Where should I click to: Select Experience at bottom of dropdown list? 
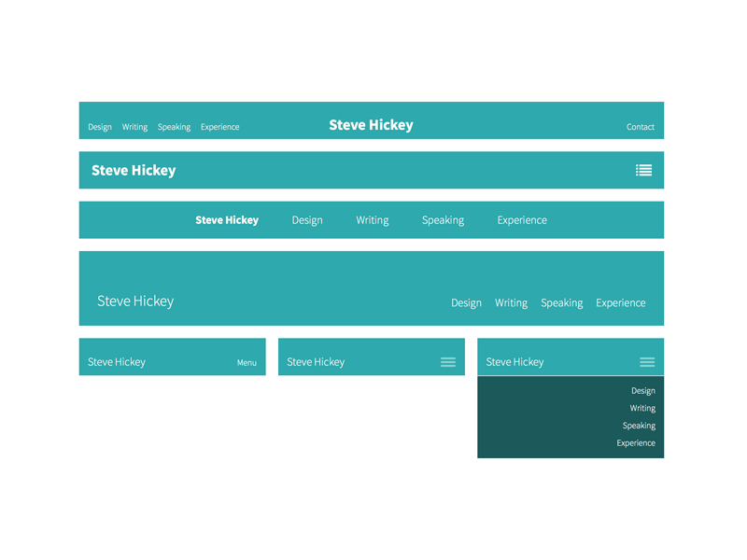coord(636,443)
